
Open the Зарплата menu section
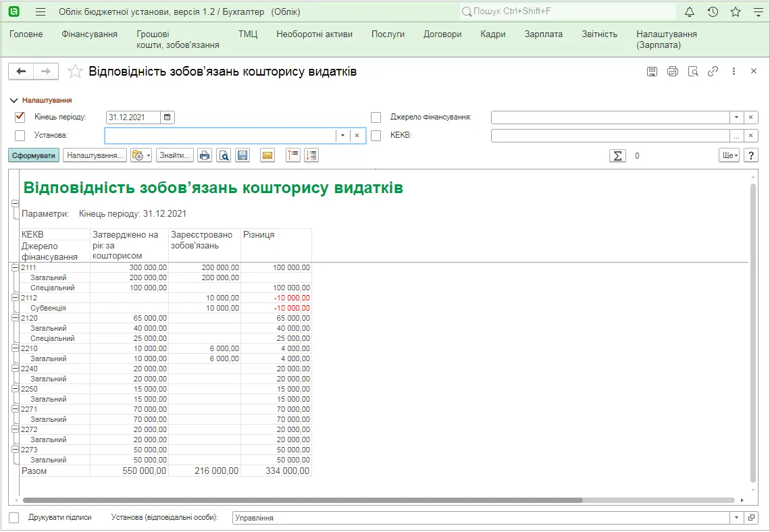(543, 34)
